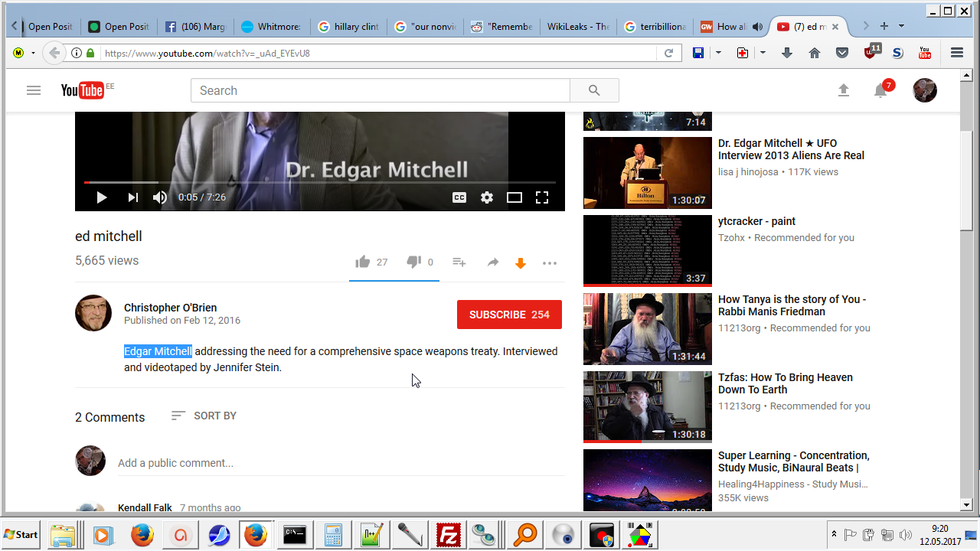Click the YouTube upload icon
This screenshot has height=551, width=980.
click(844, 90)
